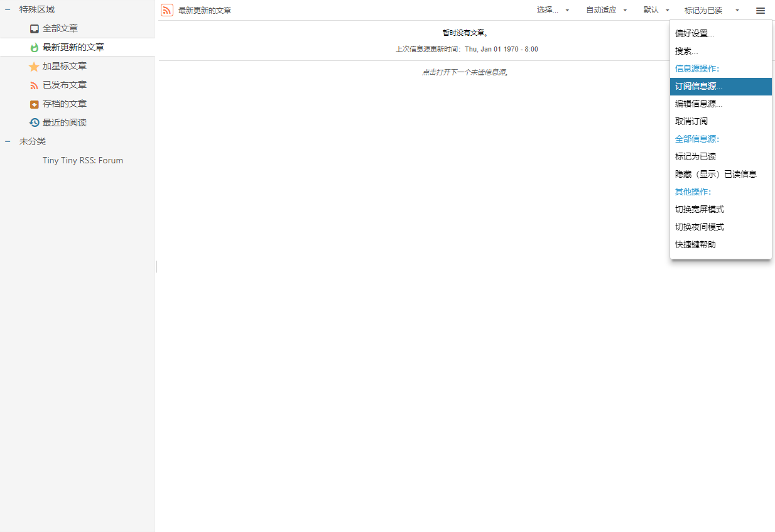Open 偏好设置... from the menu

pos(721,33)
